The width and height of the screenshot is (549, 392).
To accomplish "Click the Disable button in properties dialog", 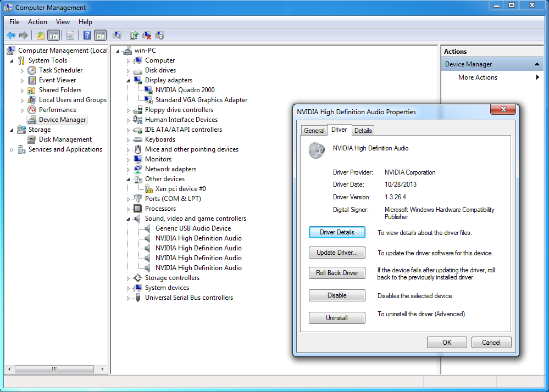I will coord(337,295).
